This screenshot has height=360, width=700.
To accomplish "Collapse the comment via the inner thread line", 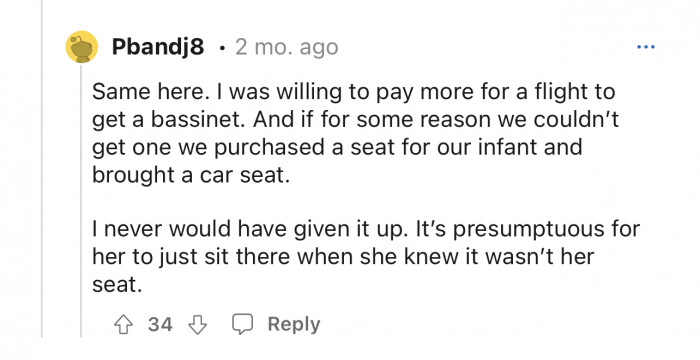I will [x=81, y=200].
